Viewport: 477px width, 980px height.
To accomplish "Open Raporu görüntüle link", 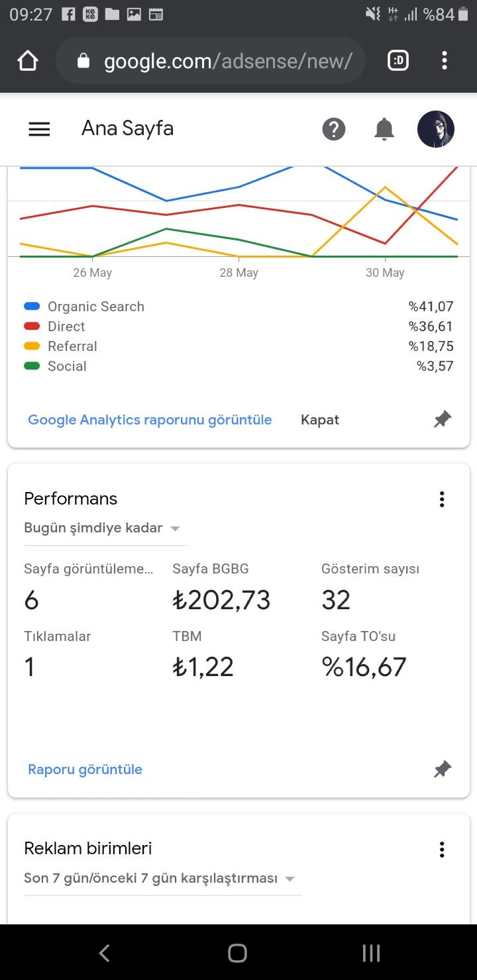I will pos(85,769).
